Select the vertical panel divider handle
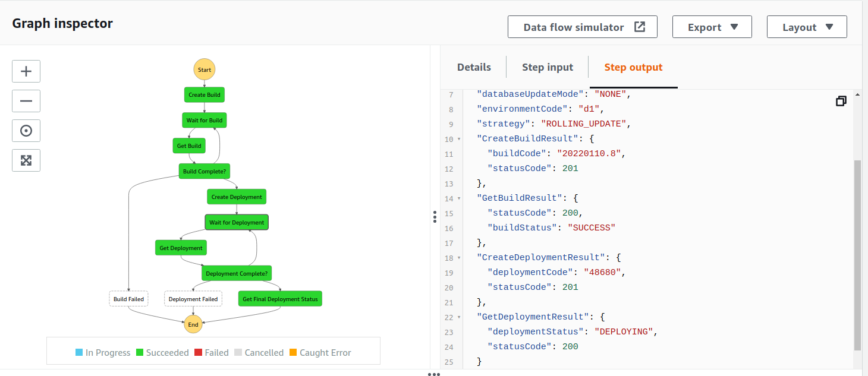Screen dimensions: 868x376 coord(435,217)
